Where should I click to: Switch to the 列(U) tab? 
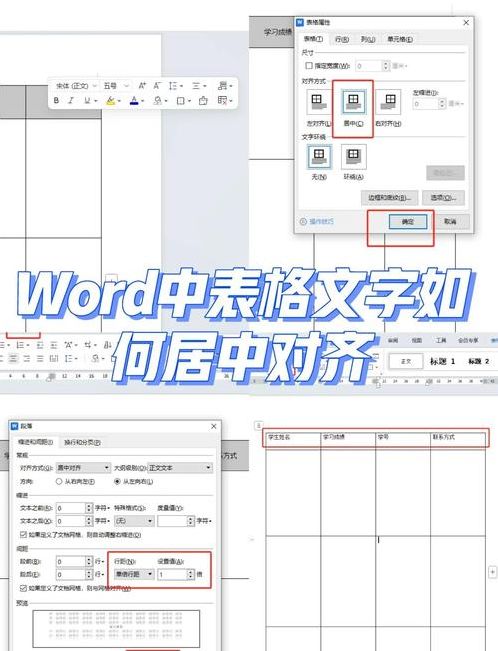[x=368, y=39]
